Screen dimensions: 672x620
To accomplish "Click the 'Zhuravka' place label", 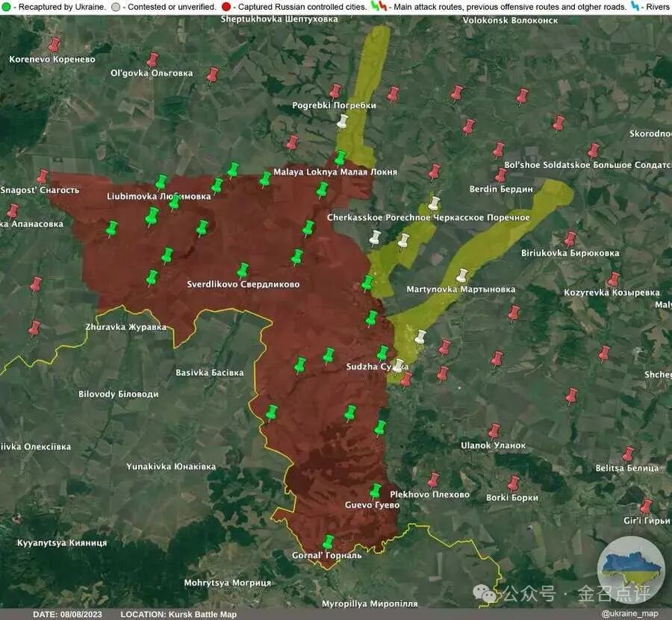I will 125,327.
